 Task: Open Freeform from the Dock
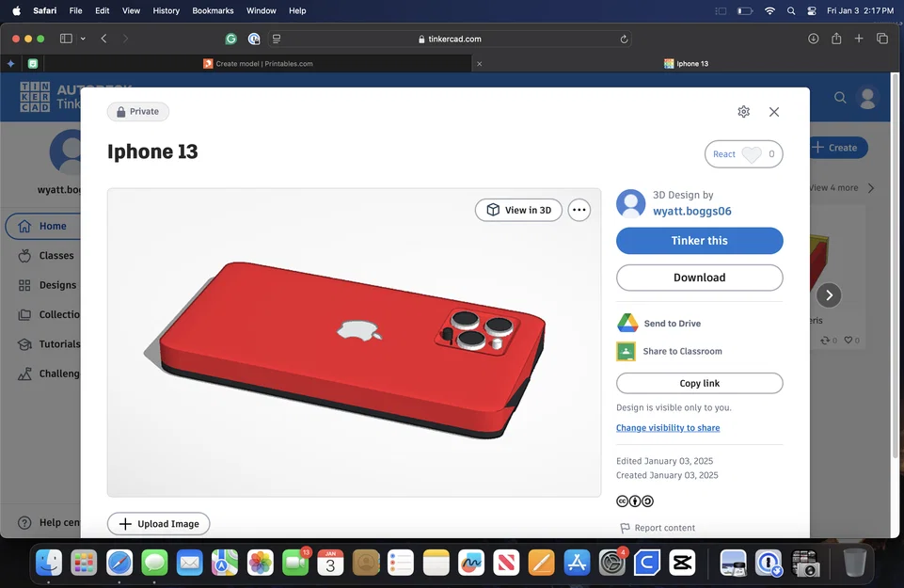point(471,562)
